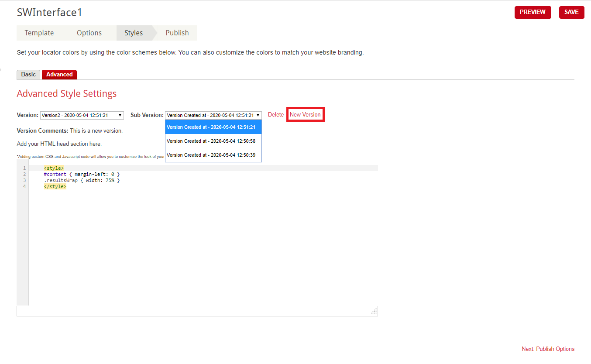Open the Version dropdown
Viewport: 591px width, 364px height.
point(82,115)
